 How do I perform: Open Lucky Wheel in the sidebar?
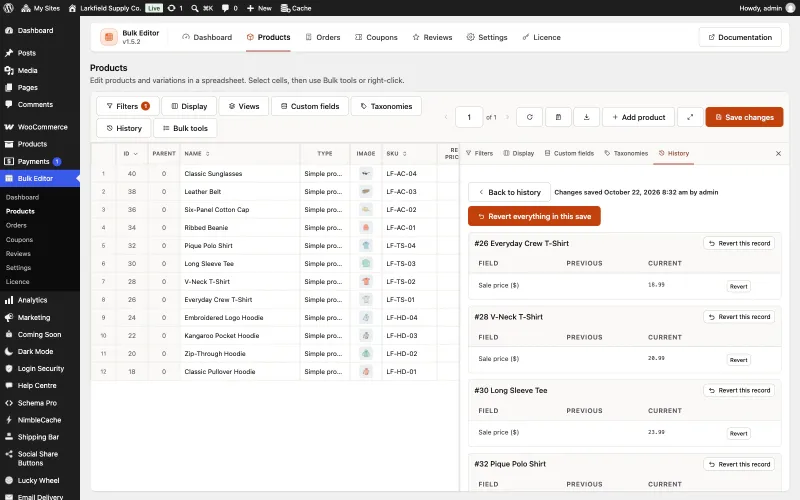pos(38,481)
